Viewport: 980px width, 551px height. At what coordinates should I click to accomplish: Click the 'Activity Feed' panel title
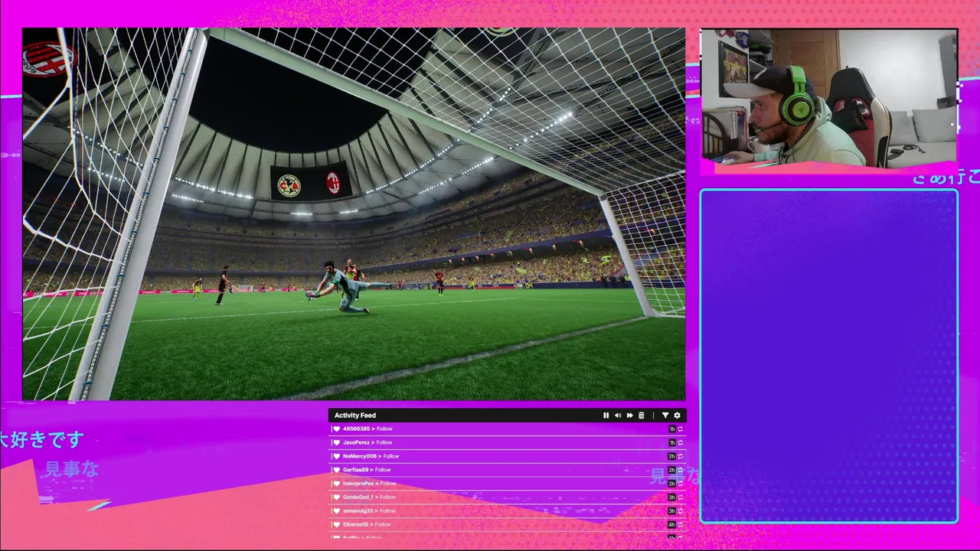pyautogui.click(x=355, y=416)
